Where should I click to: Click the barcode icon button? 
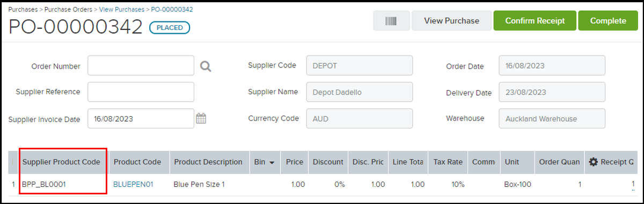coord(391,21)
